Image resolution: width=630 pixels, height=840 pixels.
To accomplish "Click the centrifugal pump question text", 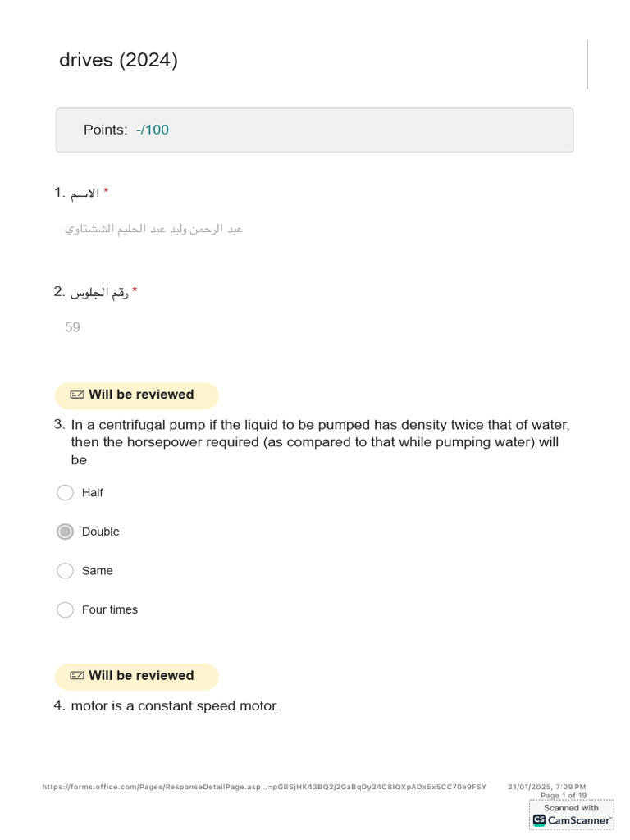I will (x=321, y=442).
